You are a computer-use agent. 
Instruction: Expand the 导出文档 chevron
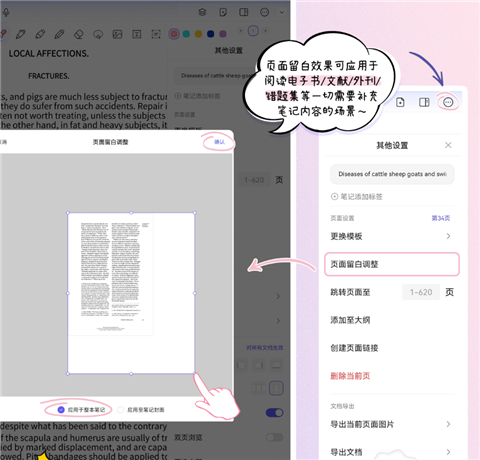point(448,452)
